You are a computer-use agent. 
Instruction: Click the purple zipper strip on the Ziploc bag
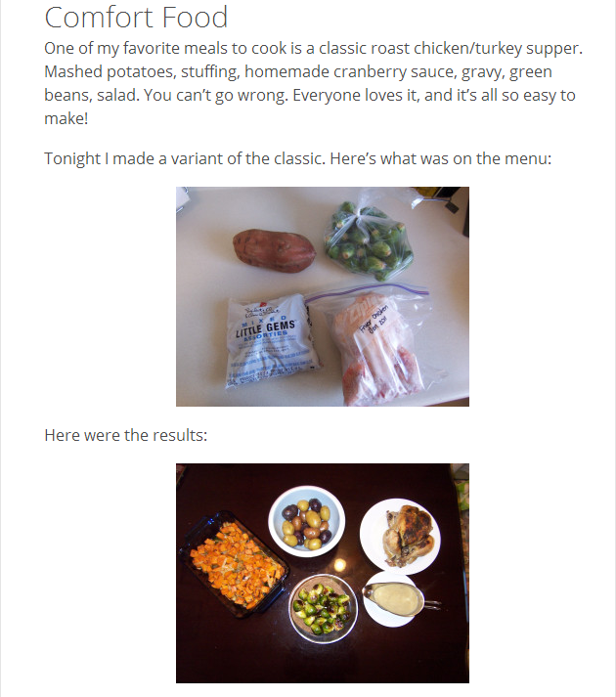(x=369, y=290)
